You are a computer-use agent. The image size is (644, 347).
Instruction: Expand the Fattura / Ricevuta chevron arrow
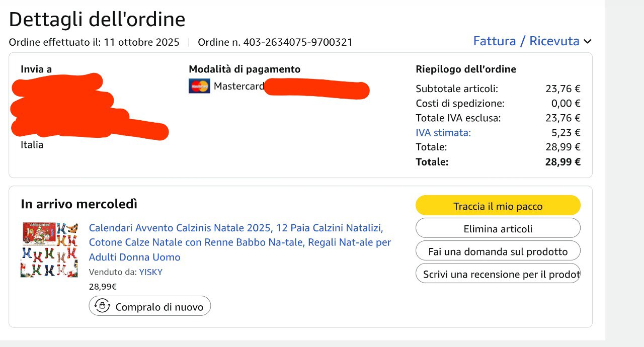coord(588,42)
